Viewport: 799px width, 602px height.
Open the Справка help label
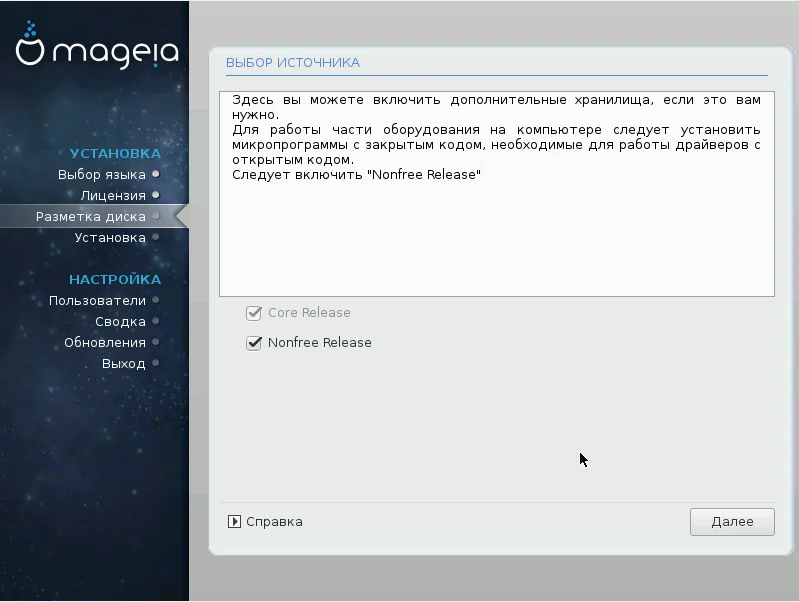tap(274, 521)
